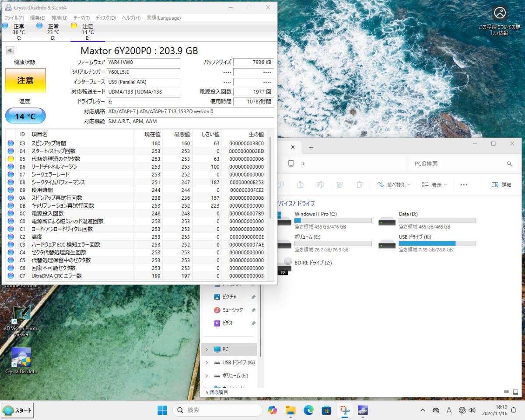Open the Explorer three-dot more options menu

[x=464, y=185]
